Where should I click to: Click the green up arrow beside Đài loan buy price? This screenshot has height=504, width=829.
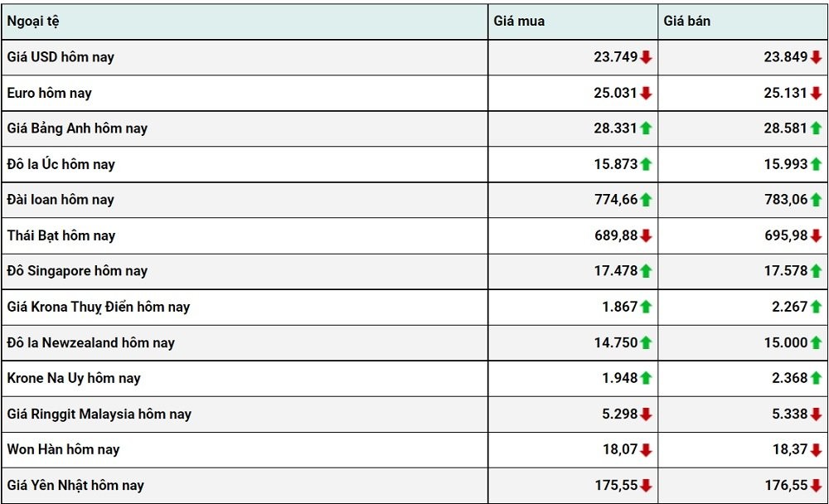[646, 200]
